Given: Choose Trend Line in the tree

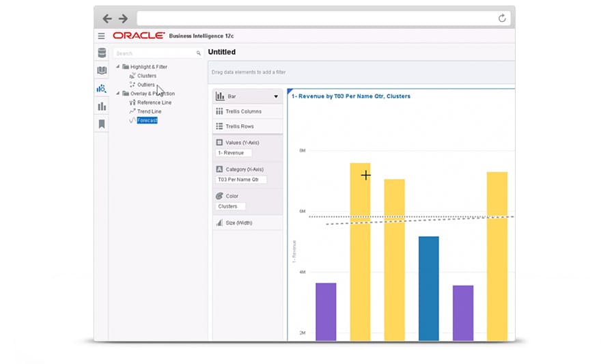Looking at the screenshot, I should coord(149,111).
